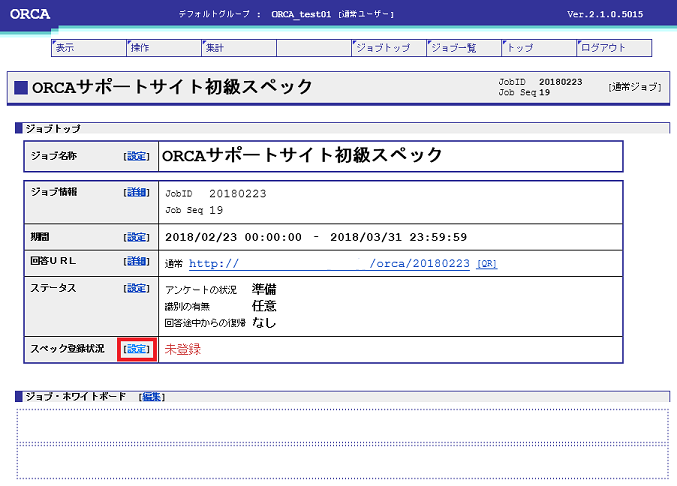Open the 操作 menu
This screenshot has height=486, width=677.
coord(164,48)
